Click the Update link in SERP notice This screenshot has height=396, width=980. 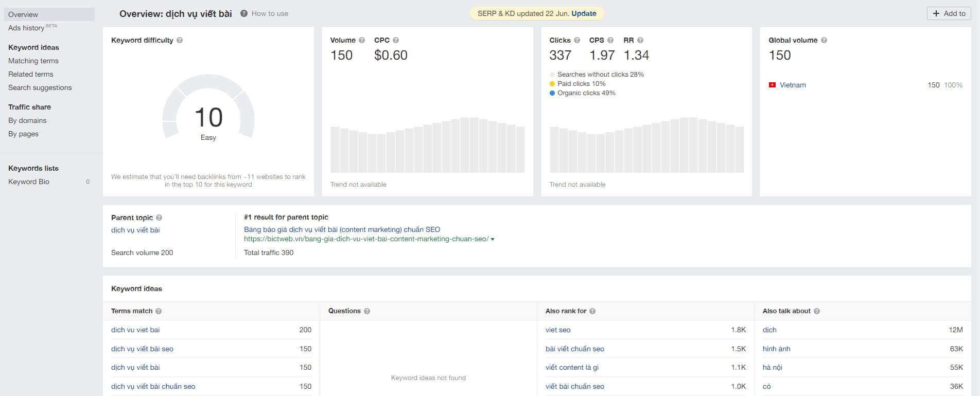[x=584, y=13]
